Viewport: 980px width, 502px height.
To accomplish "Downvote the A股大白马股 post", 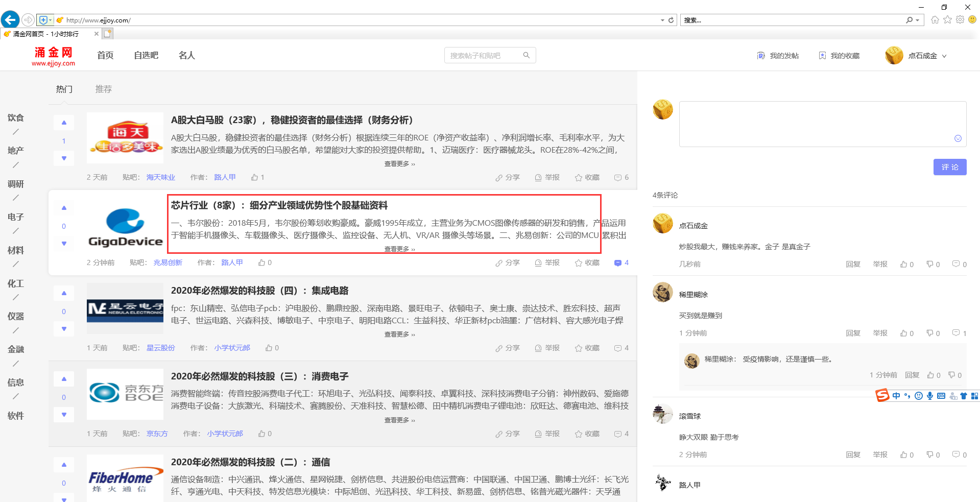I will click(64, 158).
